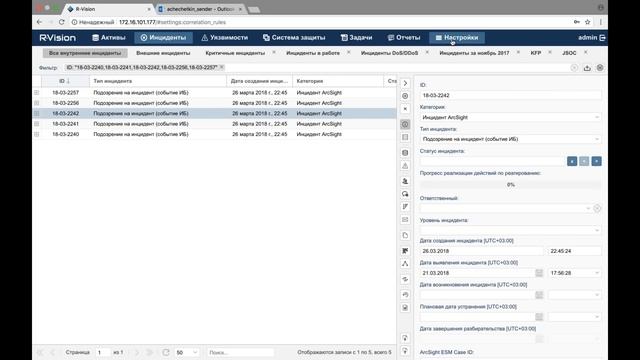The height and width of the screenshot is (360, 640).
Task: Click the first blue incident status button
Action: point(572,161)
